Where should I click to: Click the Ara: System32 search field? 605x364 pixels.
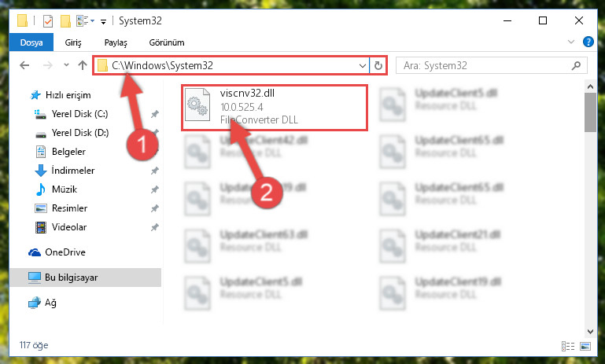(x=492, y=65)
